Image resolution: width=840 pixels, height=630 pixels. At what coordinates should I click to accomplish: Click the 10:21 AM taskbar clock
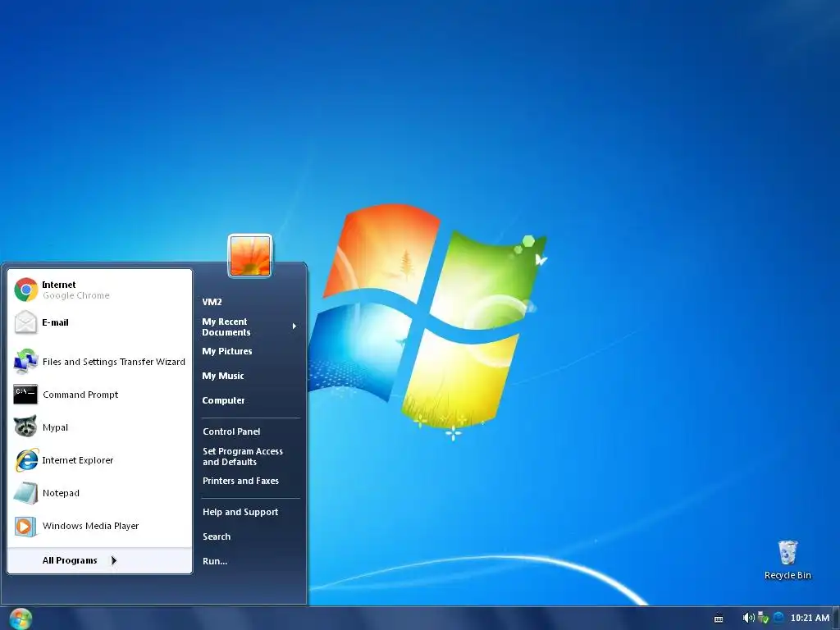(x=810, y=619)
